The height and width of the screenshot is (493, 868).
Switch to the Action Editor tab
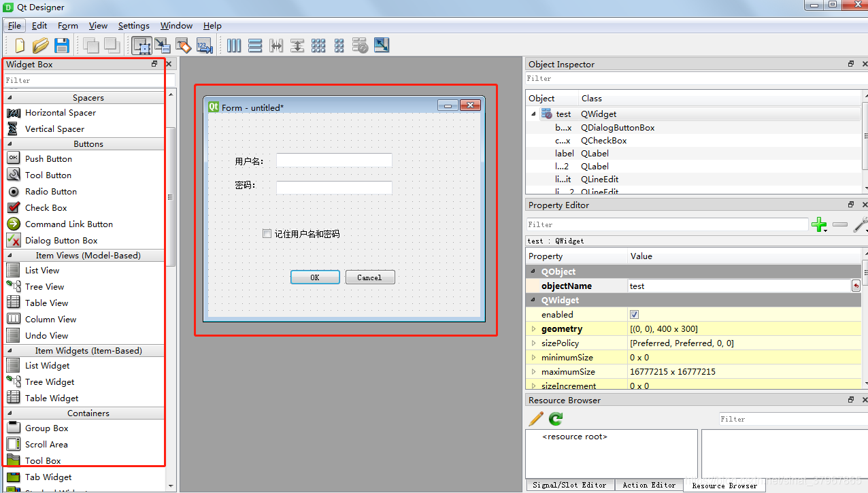pyautogui.click(x=649, y=485)
